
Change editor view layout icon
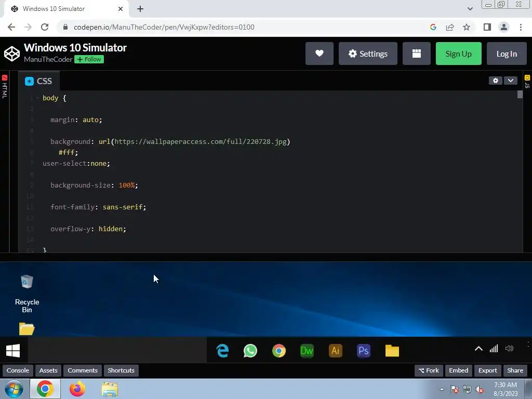pyautogui.click(x=416, y=54)
